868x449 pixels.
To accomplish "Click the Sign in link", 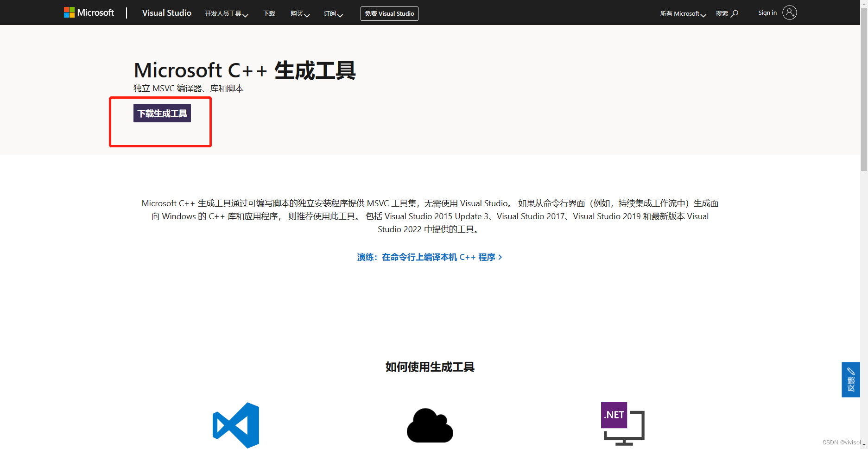I will click(767, 13).
